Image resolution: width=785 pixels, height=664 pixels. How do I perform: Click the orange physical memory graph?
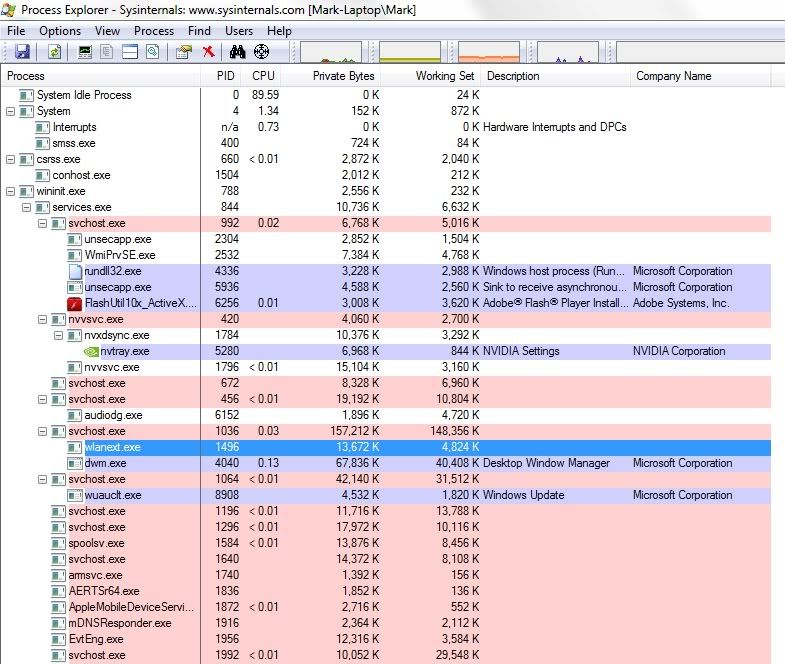[x=489, y=52]
